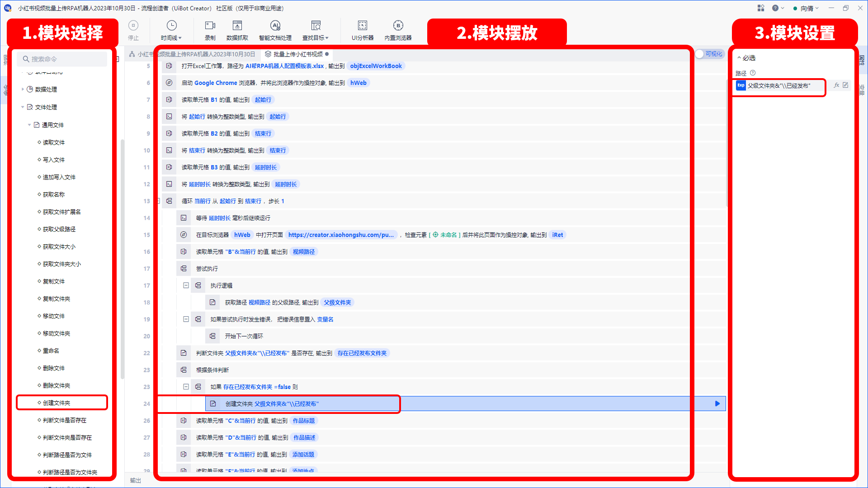Click the Excel icon on 作品描述 row
This screenshot has height=488, width=868.
pyautogui.click(x=184, y=437)
